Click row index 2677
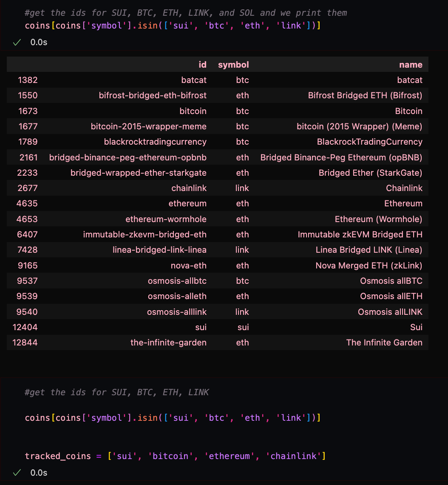This screenshot has height=485, width=448. point(28,188)
